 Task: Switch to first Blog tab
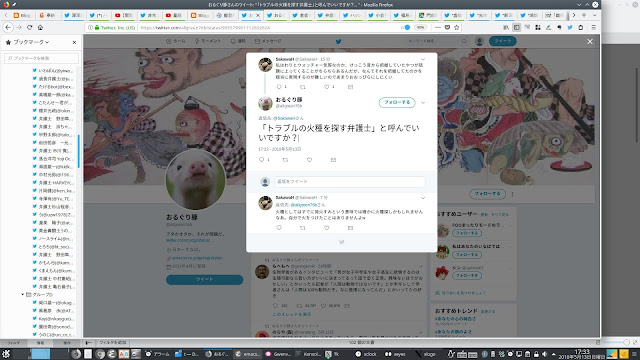click(x=22, y=15)
